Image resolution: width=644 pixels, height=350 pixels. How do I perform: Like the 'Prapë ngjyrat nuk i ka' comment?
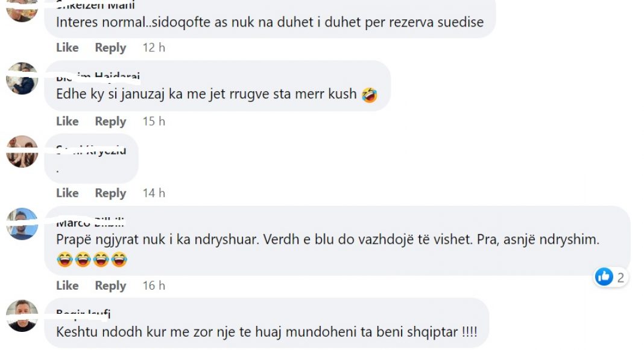point(68,285)
